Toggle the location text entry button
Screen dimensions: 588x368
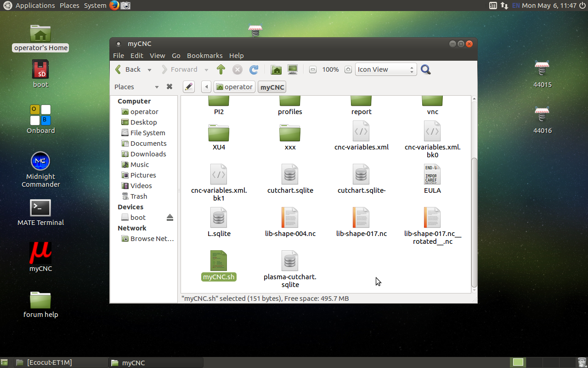(188, 87)
